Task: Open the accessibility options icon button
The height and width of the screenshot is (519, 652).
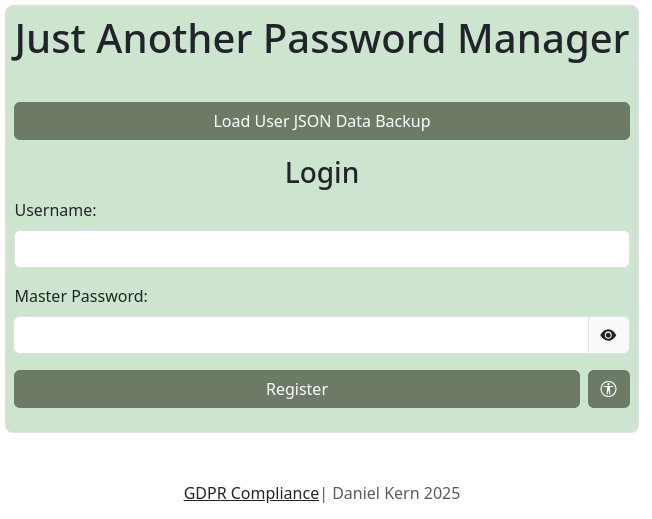Action: pos(608,389)
